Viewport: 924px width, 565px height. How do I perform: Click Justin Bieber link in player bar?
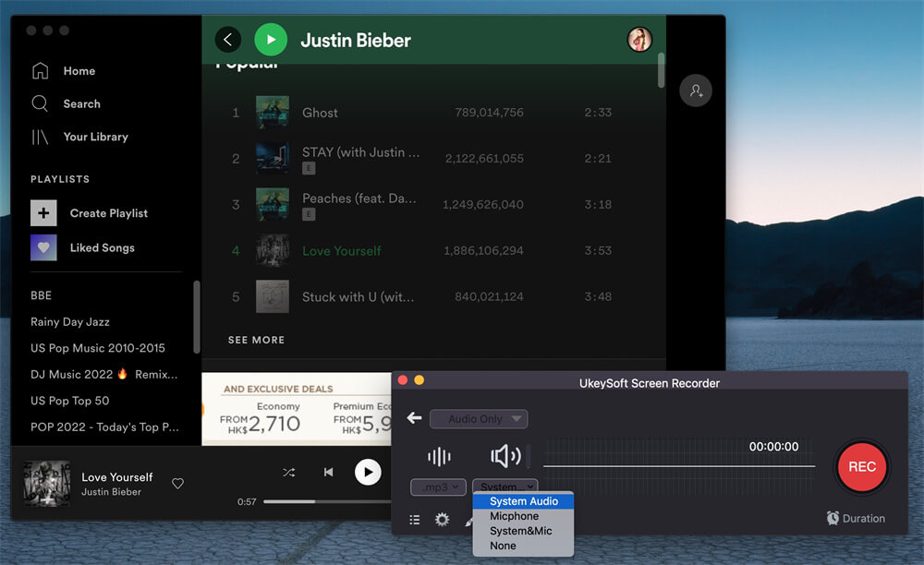click(112, 492)
